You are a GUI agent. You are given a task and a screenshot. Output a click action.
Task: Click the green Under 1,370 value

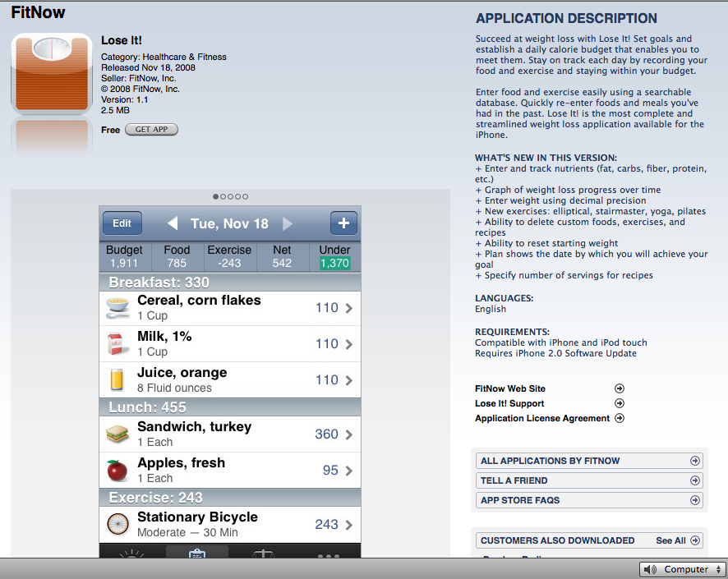334,263
